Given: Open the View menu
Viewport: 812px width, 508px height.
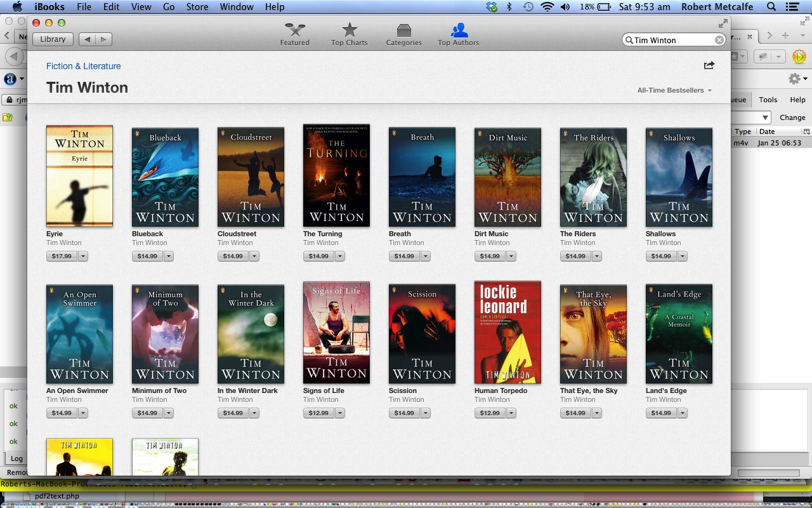Looking at the screenshot, I should pyautogui.click(x=141, y=7).
